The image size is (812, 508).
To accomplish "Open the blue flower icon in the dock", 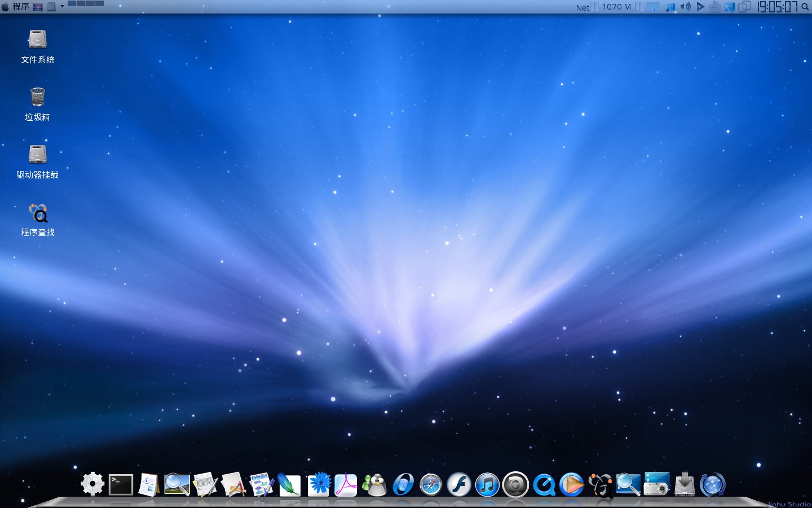I will pos(319,484).
